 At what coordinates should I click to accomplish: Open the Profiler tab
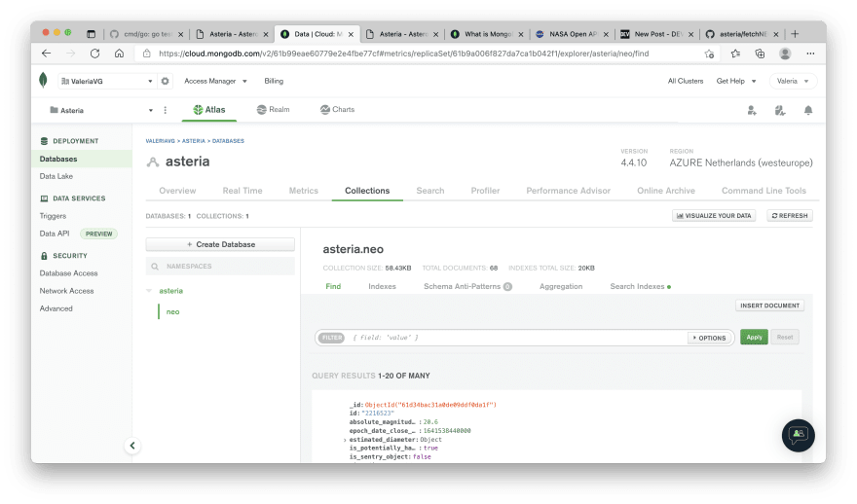485,191
